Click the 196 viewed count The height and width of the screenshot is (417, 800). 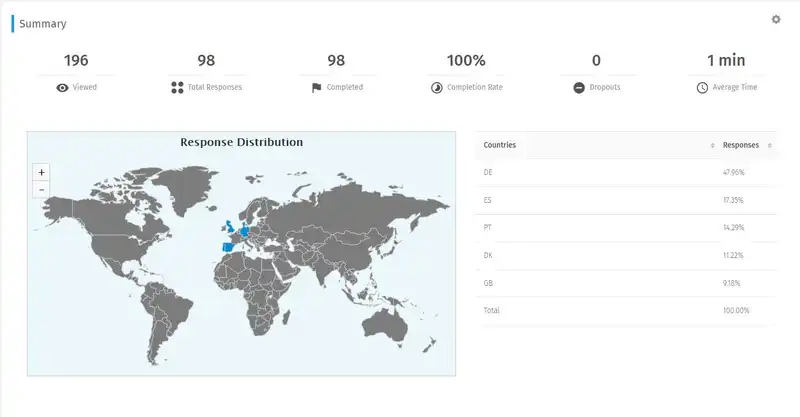point(76,61)
